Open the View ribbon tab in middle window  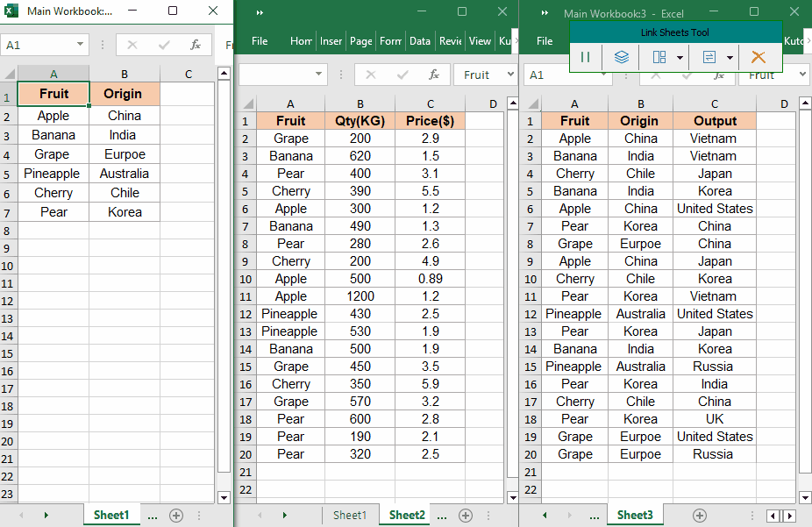point(480,41)
